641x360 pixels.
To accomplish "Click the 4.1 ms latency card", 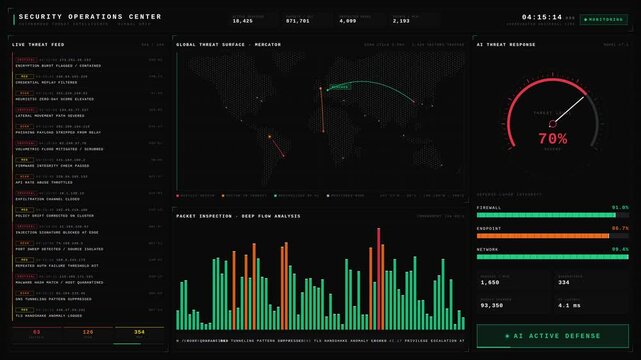I will click(592, 303).
